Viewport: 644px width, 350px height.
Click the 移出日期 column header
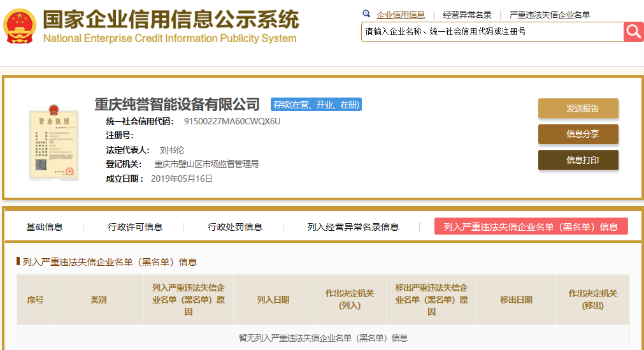(516, 300)
